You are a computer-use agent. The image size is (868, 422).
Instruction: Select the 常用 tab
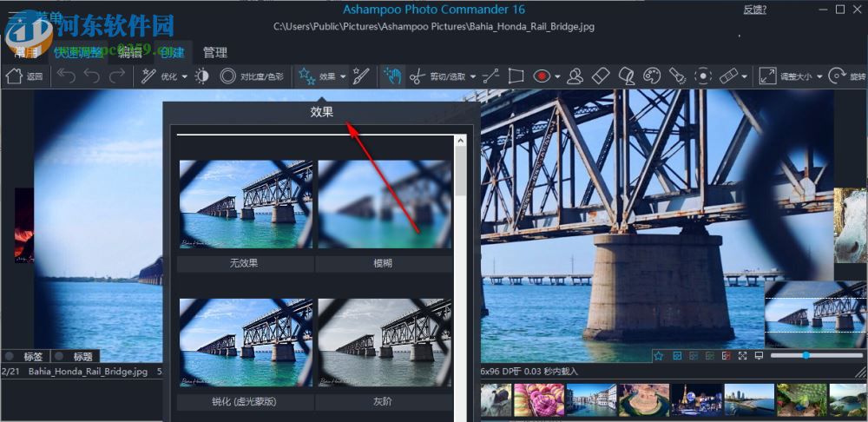[x=27, y=53]
